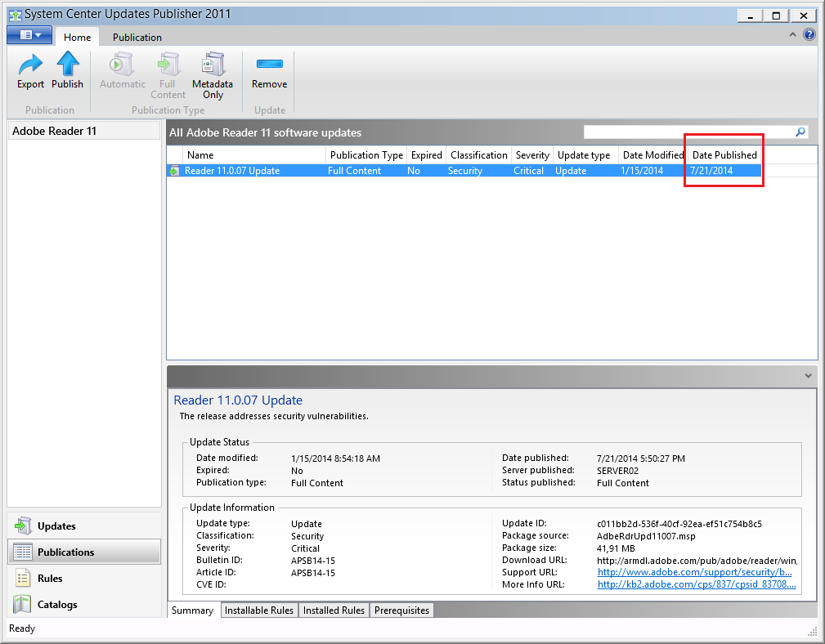Switch to the Home ribbon tab
This screenshot has height=644, width=825.
[x=78, y=38]
